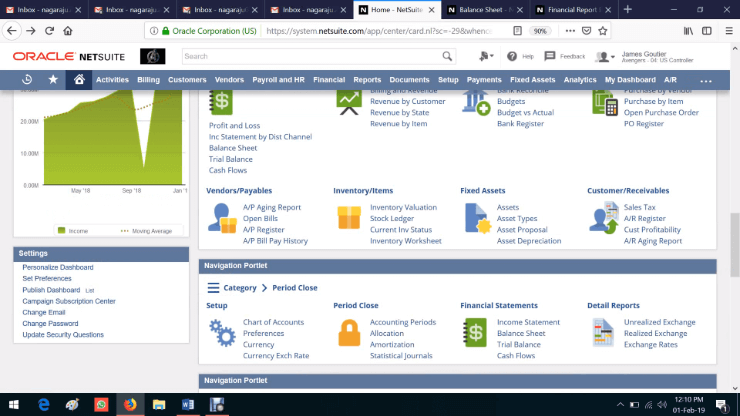Open Firefox library icon

[x=688, y=31]
